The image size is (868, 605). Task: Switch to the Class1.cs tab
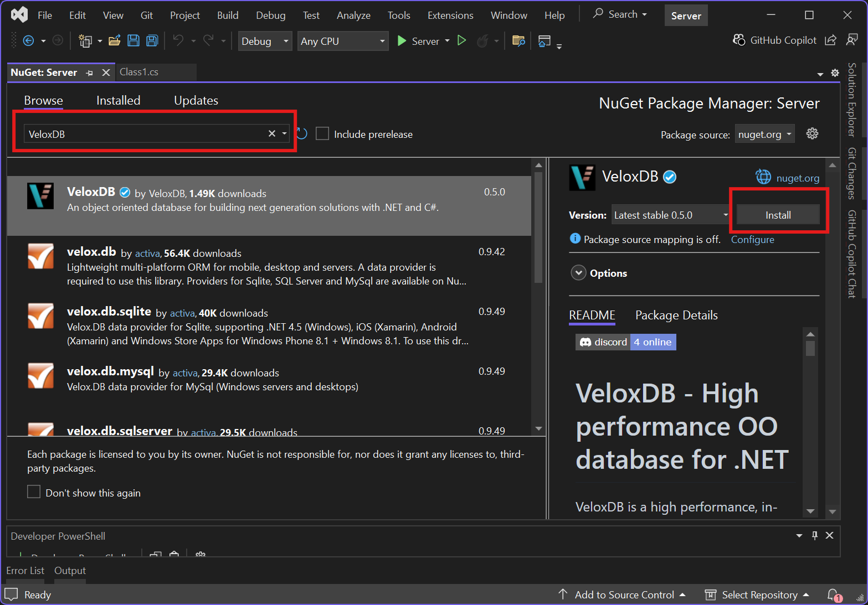coord(139,72)
